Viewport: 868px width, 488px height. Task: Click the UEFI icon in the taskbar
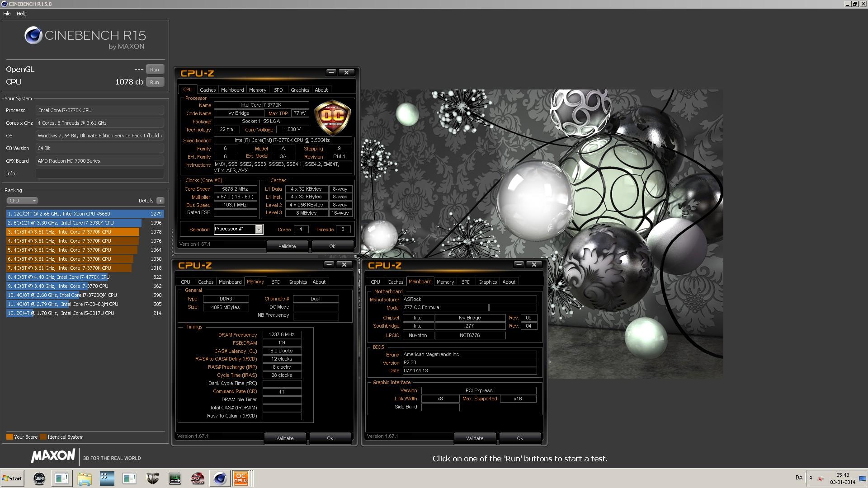[x=39, y=478]
